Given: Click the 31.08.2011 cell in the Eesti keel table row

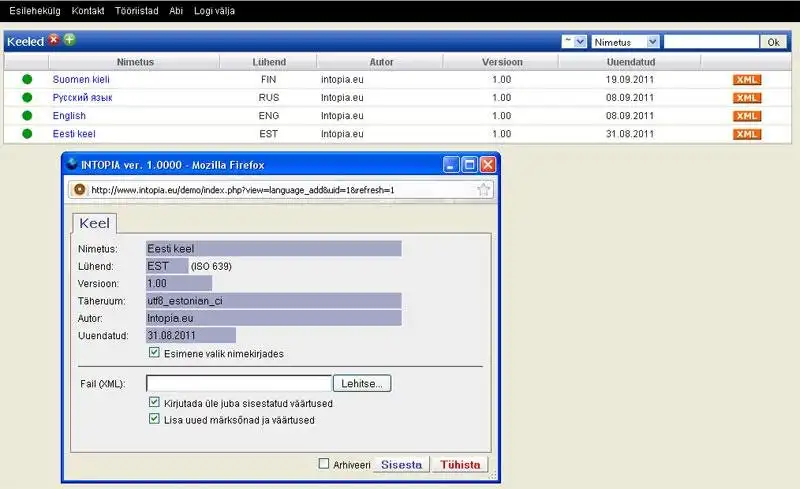Looking at the screenshot, I should (630, 134).
